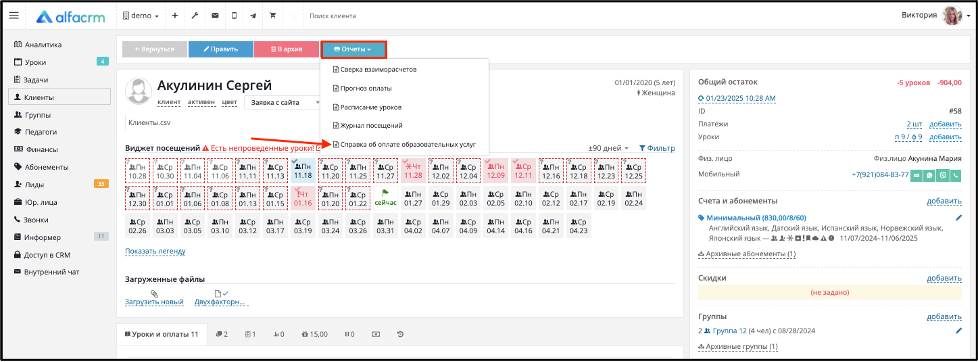This screenshot has height=362, width=979.
Task: Click the paper plane Telegram icon
Action: [x=253, y=16]
